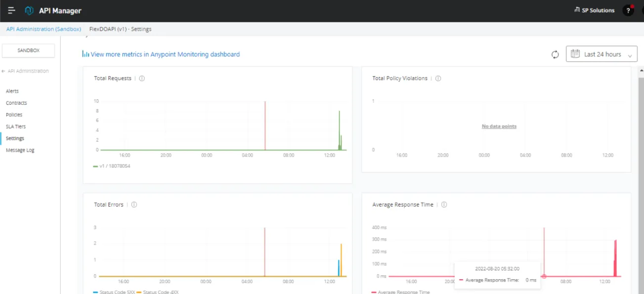Open the help question mark icon
This screenshot has height=294, width=644.
(x=628, y=10)
